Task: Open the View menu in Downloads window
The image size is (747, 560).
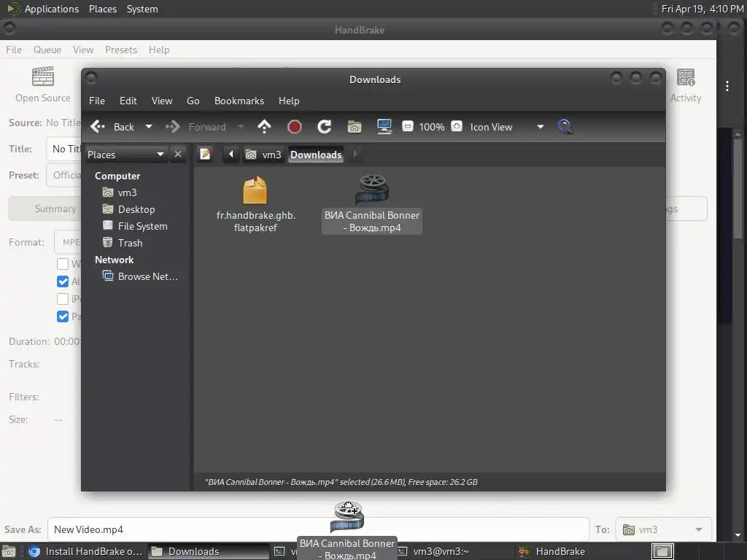Action: click(162, 101)
